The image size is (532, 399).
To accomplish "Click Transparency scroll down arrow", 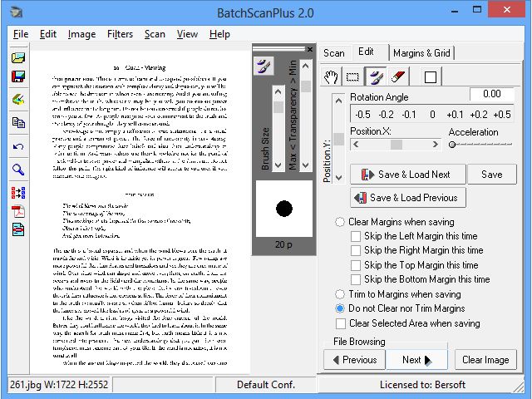I will coord(306,165).
